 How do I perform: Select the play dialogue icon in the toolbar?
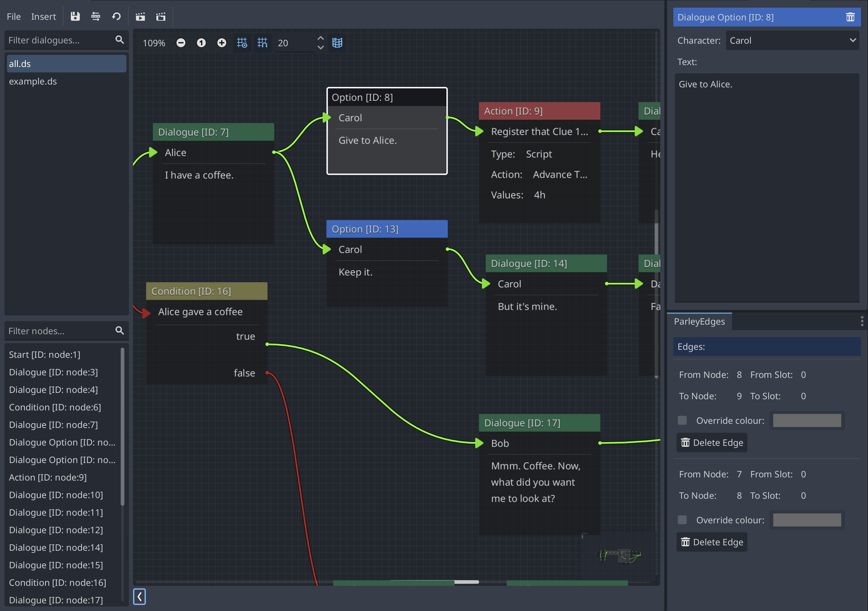coord(140,16)
